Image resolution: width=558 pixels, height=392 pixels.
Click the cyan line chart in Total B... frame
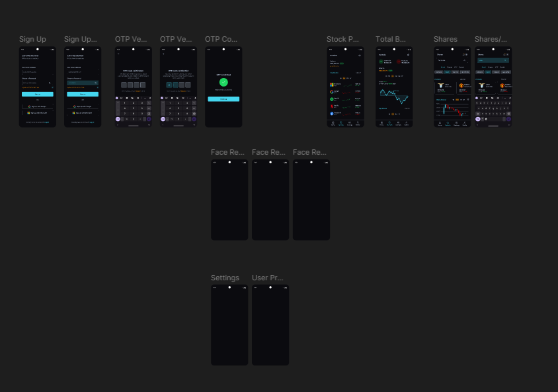(x=394, y=96)
